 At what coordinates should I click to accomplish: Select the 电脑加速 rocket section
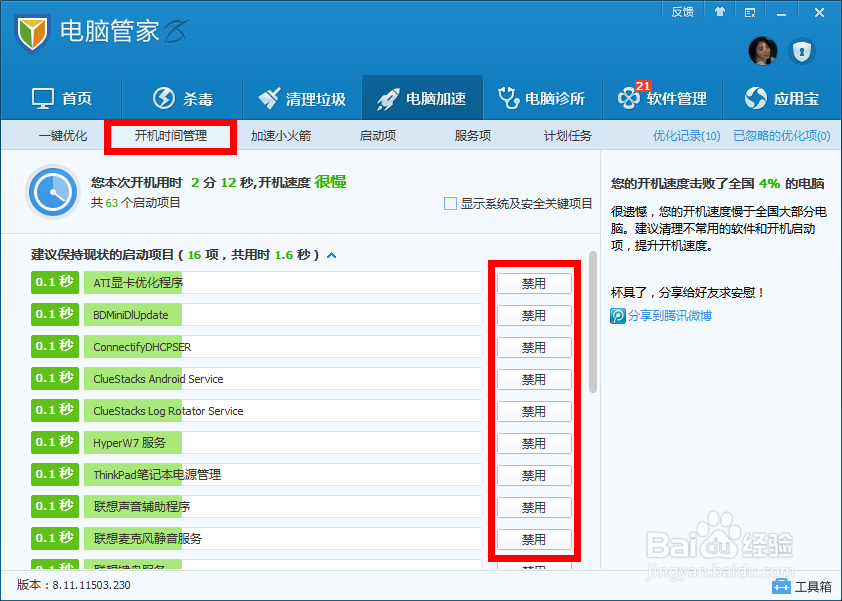pyautogui.click(x=422, y=98)
